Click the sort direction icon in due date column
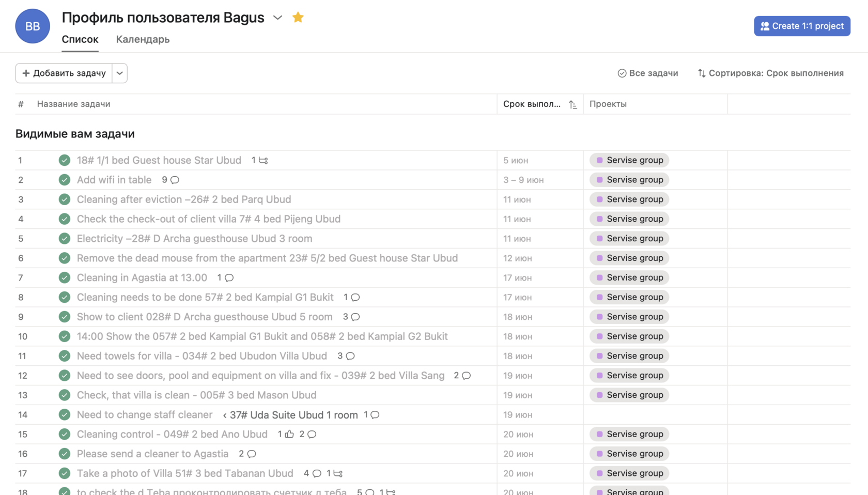This screenshot has width=868, height=495. (572, 104)
